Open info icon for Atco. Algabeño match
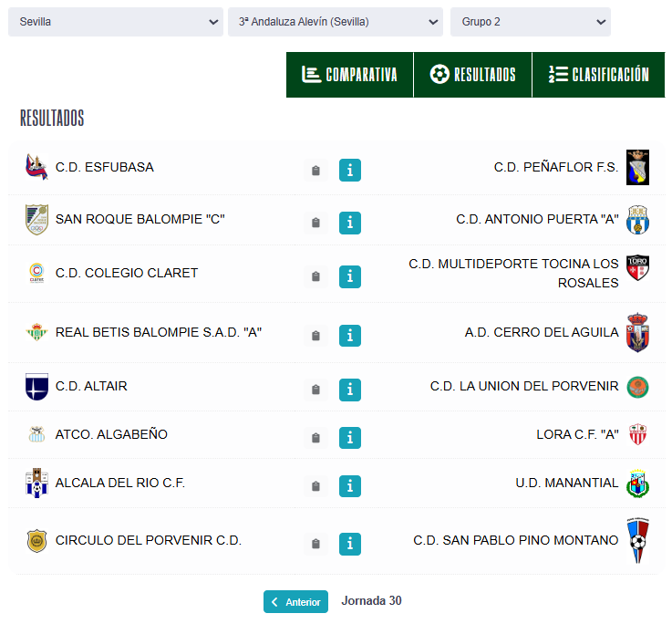The width and height of the screenshot is (672, 624). (x=350, y=438)
